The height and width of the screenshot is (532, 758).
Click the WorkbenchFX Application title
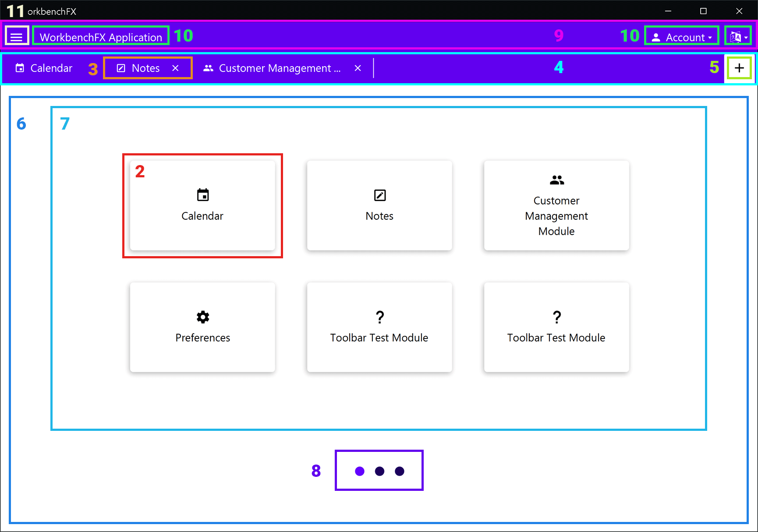tap(101, 37)
